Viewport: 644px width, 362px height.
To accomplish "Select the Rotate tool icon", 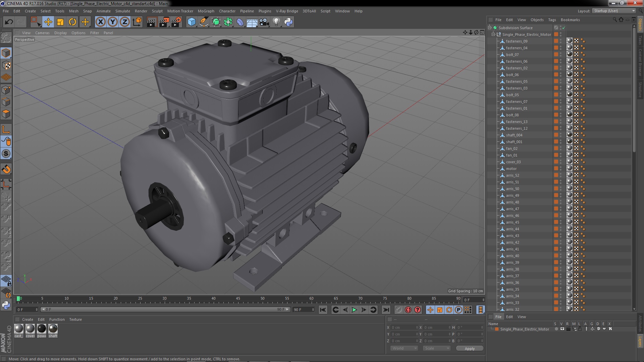I will point(72,22).
